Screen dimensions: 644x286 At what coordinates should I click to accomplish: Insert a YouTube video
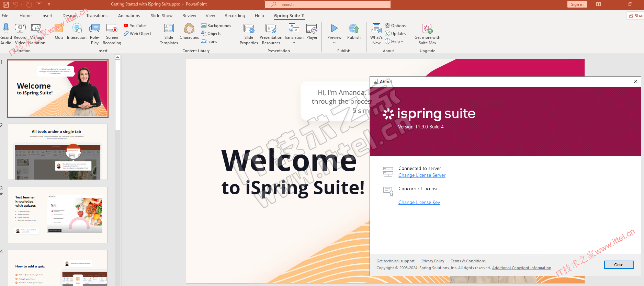coord(135,25)
